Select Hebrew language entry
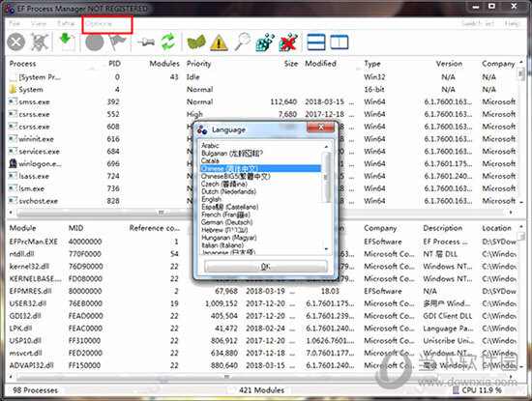 point(224,230)
